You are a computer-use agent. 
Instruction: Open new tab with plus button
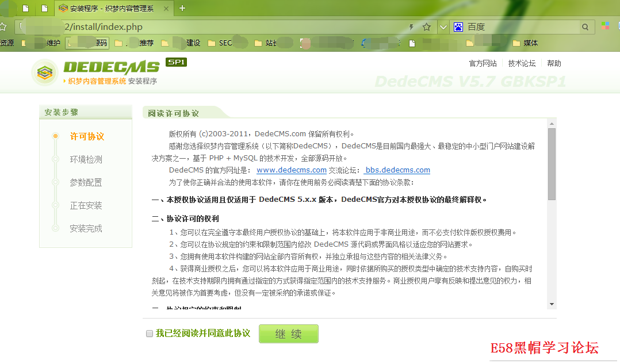182,8
